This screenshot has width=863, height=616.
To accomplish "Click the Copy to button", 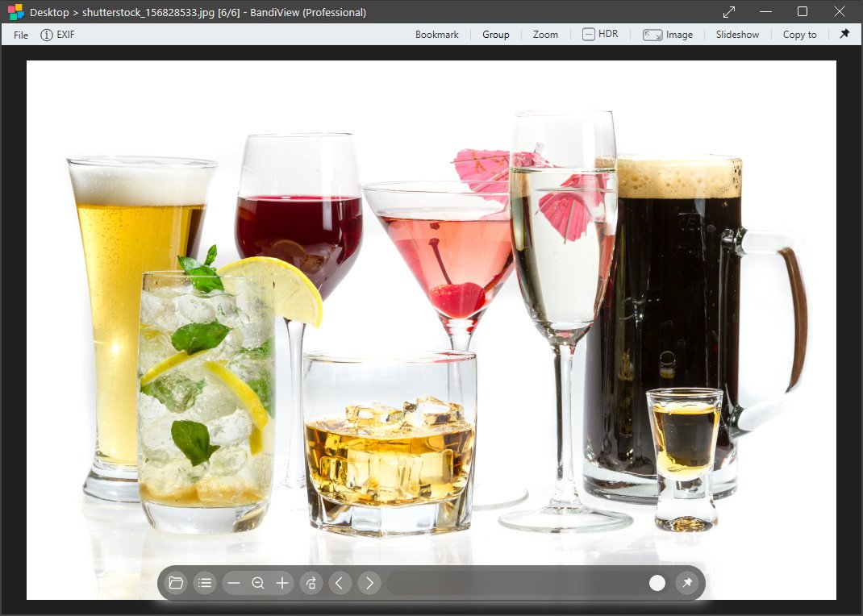I will point(799,35).
